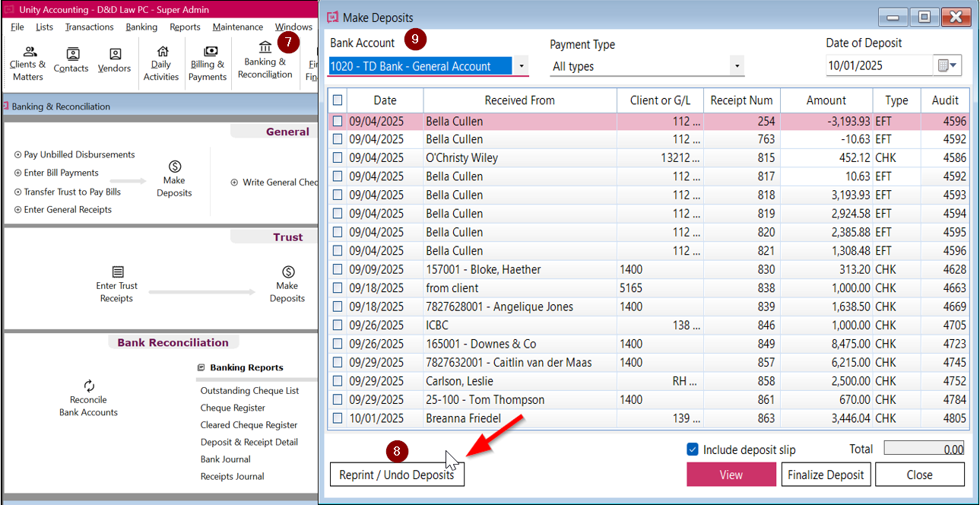
Task: Click the Reprint / Undo Deposits button
Action: tap(396, 475)
